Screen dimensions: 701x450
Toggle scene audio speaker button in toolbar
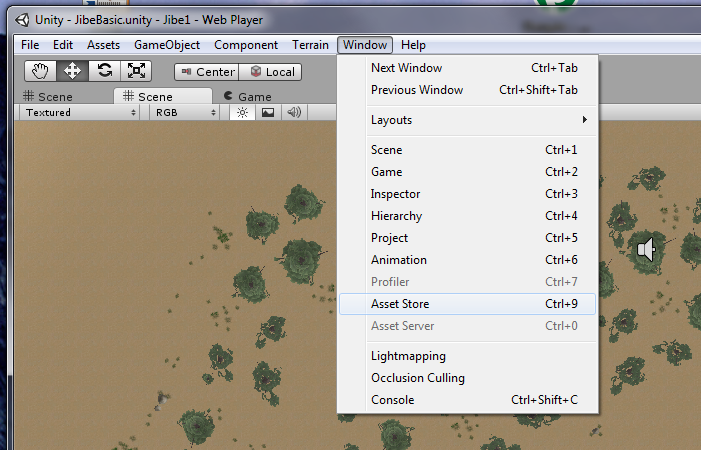(x=294, y=112)
